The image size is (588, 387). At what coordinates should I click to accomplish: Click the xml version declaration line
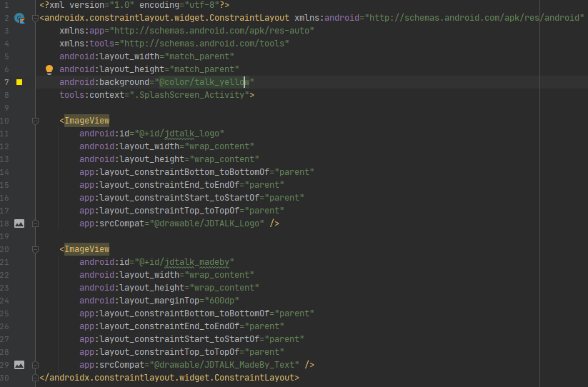tap(134, 5)
